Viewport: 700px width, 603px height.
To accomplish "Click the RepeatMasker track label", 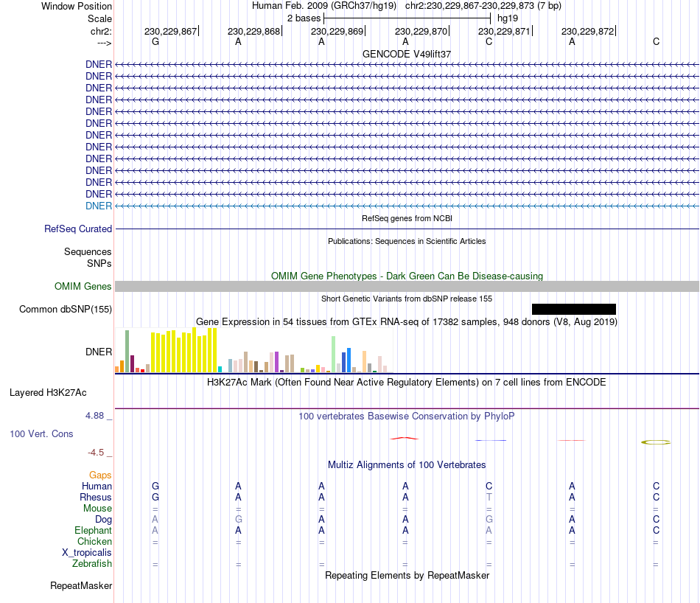I will point(81,585).
